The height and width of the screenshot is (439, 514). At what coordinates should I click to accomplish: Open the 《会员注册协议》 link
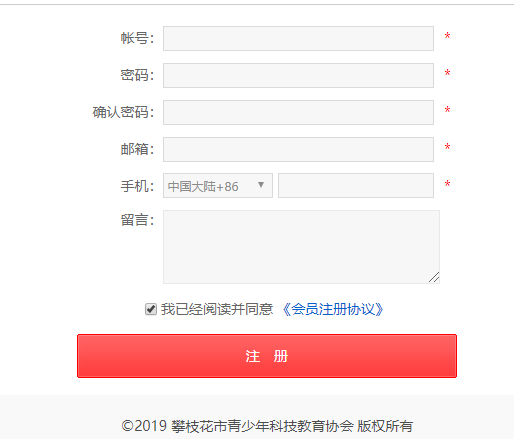point(333,309)
